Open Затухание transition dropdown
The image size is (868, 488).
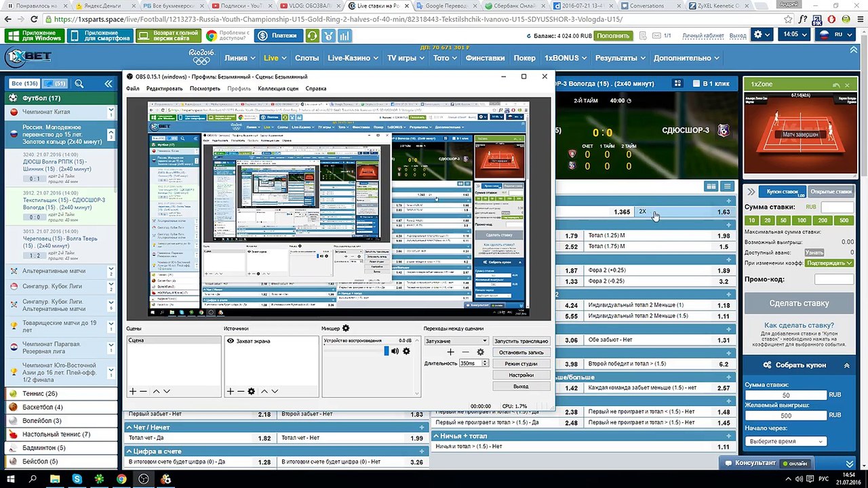[456, 341]
